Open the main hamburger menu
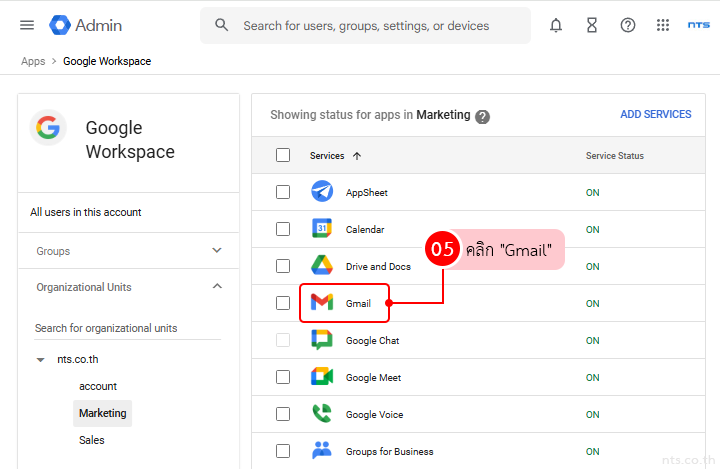The height and width of the screenshot is (469, 720). click(27, 25)
